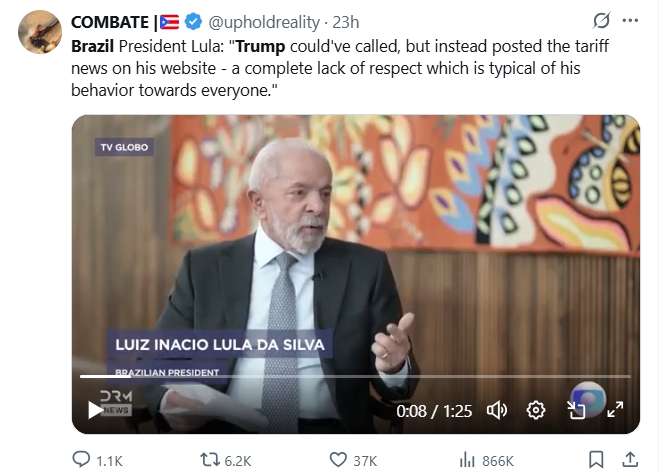Open the reply comments icon
Screen dimensions: 661x474
click(x=81, y=459)
